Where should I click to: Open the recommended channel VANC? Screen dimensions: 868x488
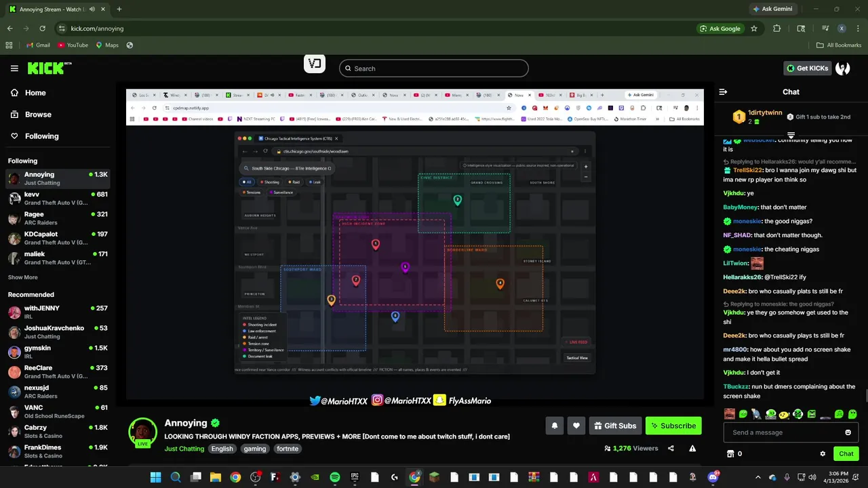[58, 411]
